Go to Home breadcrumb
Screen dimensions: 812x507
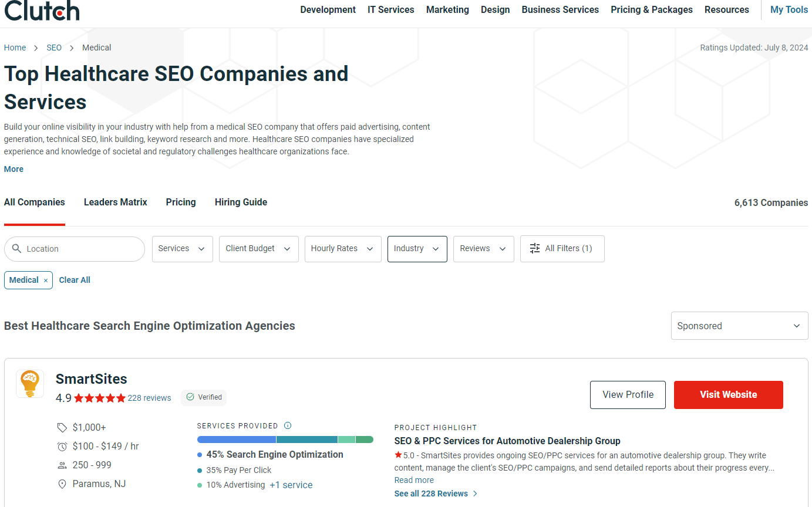tap(15, 48)
